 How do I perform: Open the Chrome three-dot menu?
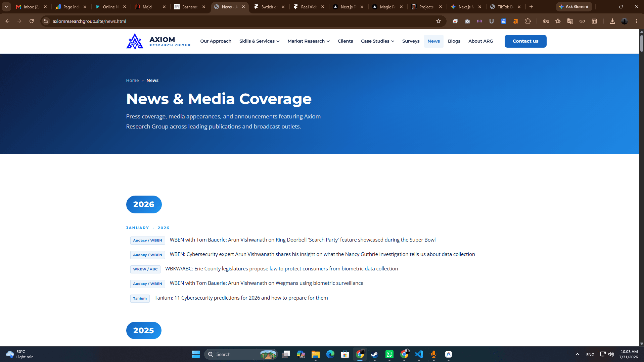tap(637, 21)
